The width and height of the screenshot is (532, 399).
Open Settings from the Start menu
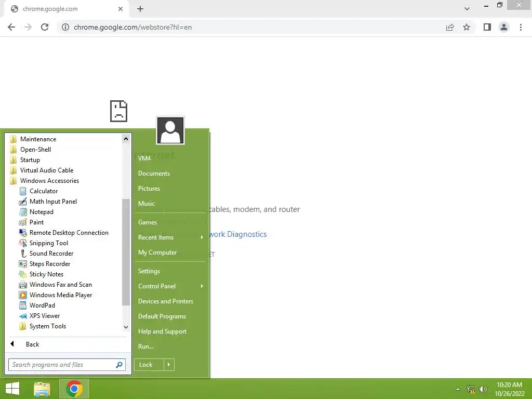tap(149, 271)
